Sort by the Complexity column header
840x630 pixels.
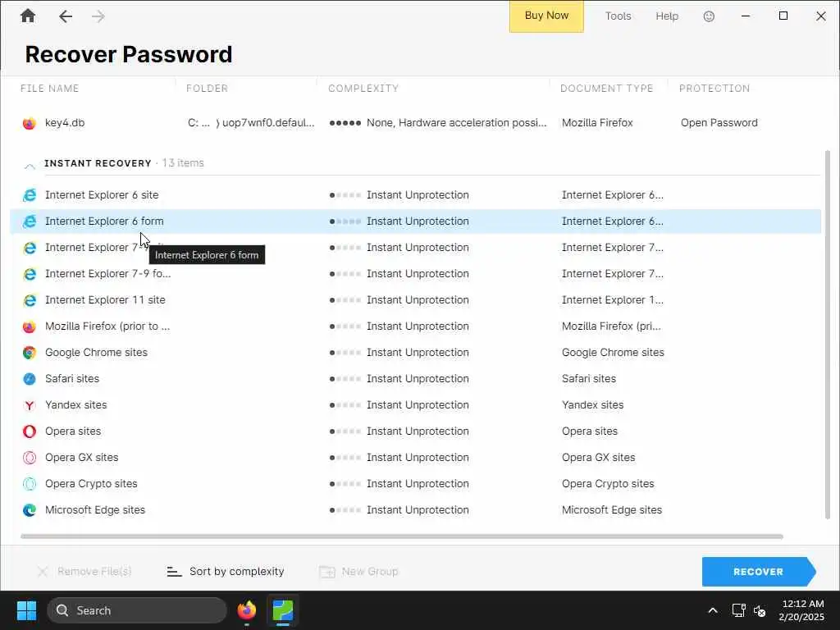click(363, 89)
